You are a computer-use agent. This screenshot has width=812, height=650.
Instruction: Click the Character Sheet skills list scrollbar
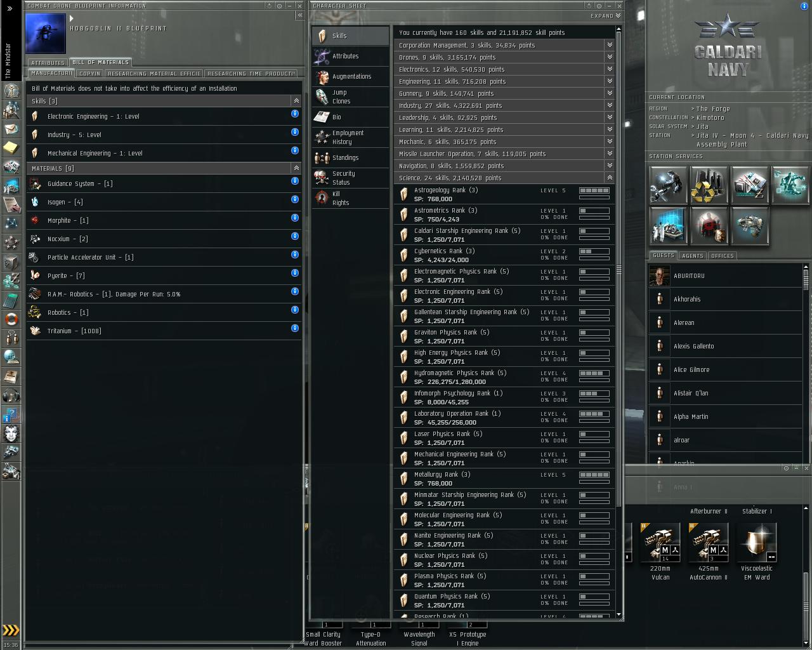(x=619, y=269)
